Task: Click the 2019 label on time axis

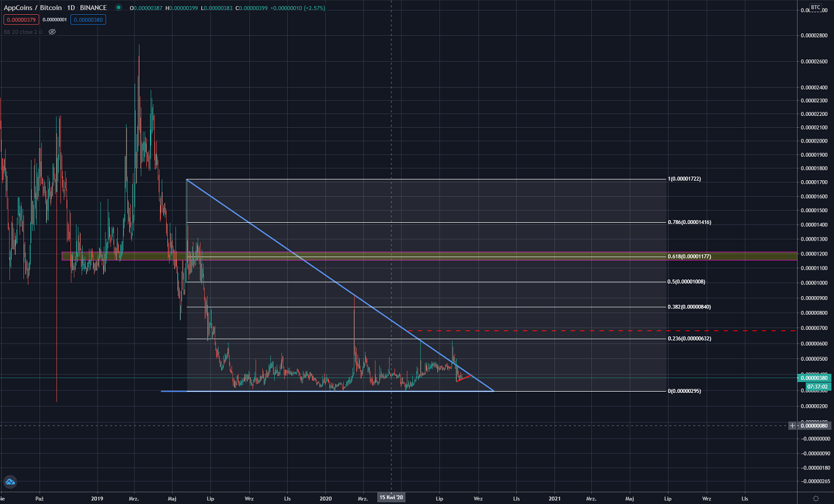Action: [x=96, y=497]
